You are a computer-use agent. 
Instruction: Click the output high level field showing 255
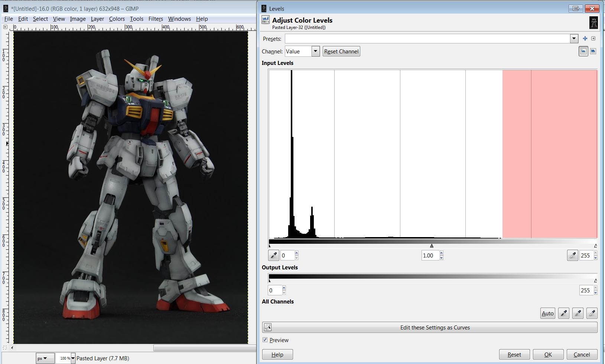point(586,290)
